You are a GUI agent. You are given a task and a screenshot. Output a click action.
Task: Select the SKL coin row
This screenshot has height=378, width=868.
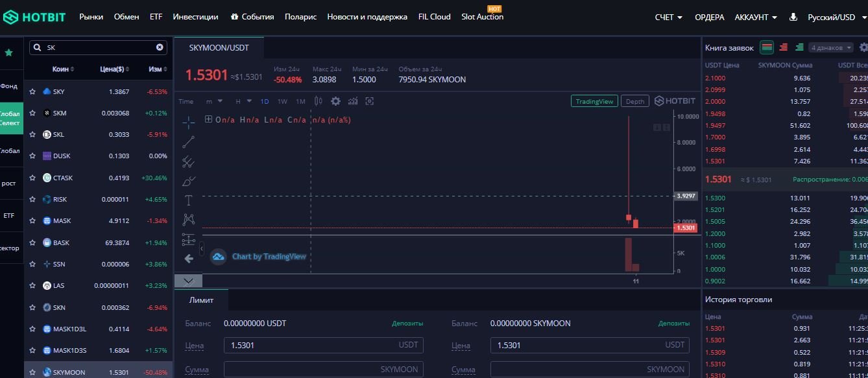[98, 135]
